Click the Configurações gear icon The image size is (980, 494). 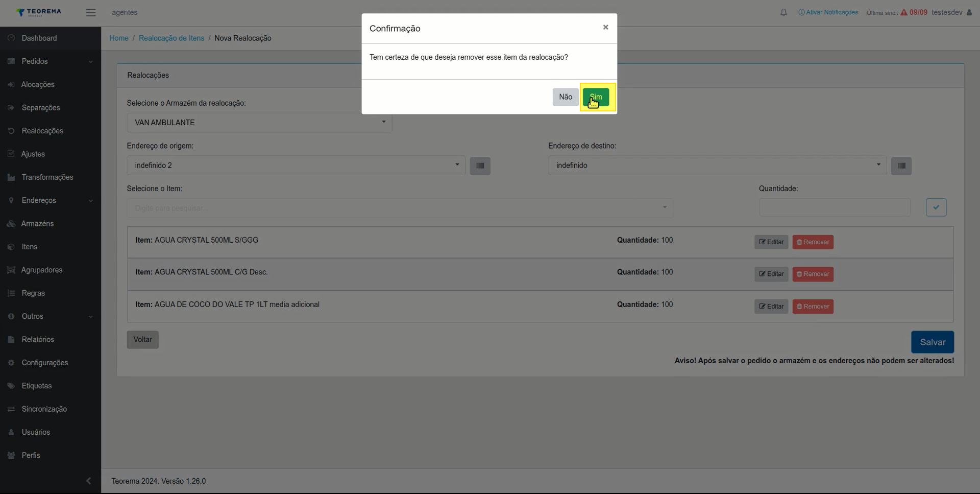tap(11, 363)
